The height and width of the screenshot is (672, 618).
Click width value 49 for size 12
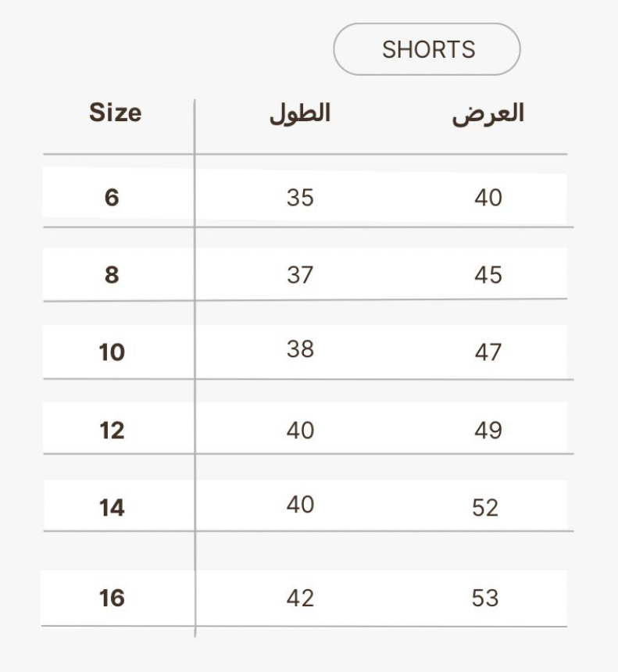488,431
